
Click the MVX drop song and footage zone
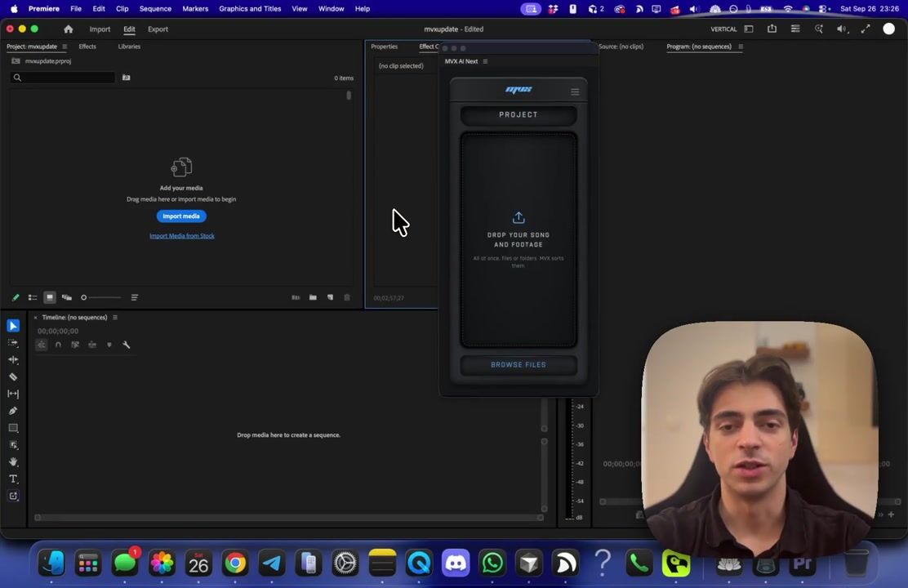click(x=519, y=240)
